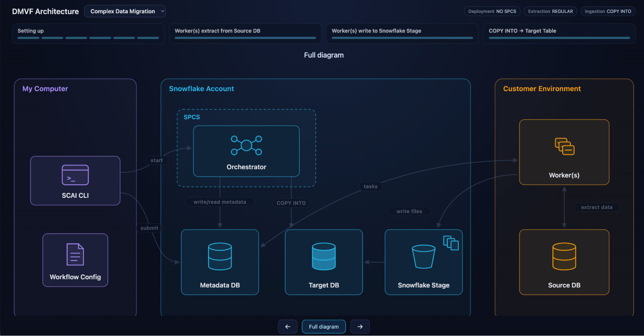Select COPY INTO → Target Table step
The height and width of the screenshot is (336, 644).
(x=559, y=34)
